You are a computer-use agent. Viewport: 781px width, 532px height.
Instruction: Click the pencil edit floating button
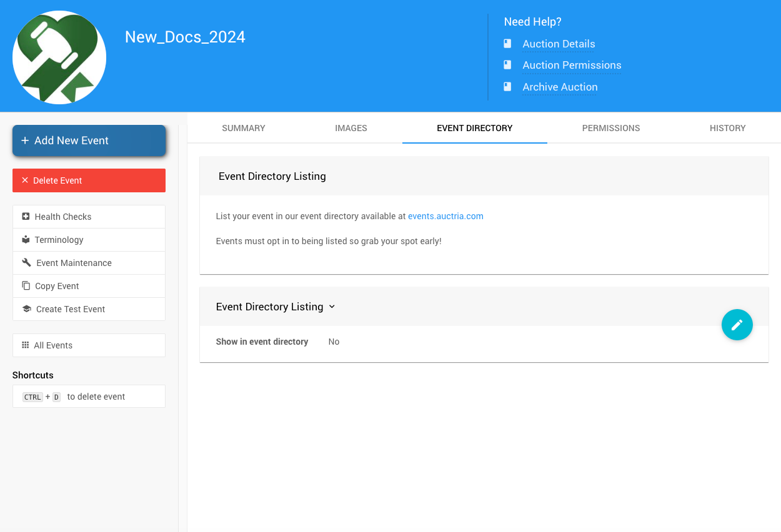coord(737,325)
